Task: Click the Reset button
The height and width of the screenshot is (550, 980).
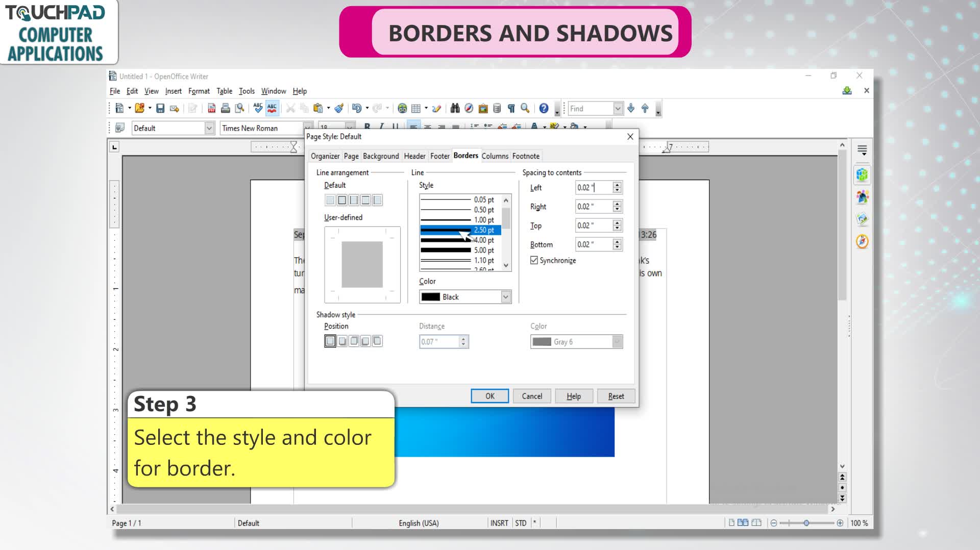Action: [616, 396]
